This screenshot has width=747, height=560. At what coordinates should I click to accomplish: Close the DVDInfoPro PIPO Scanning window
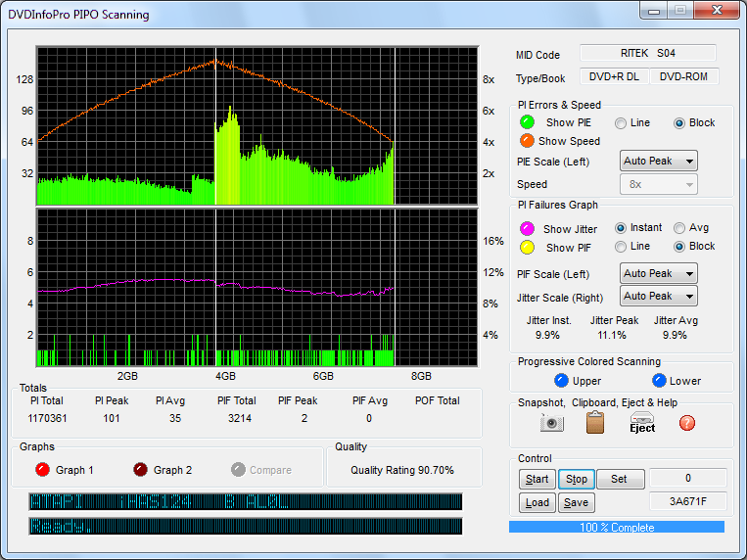[x=717, y=11]
